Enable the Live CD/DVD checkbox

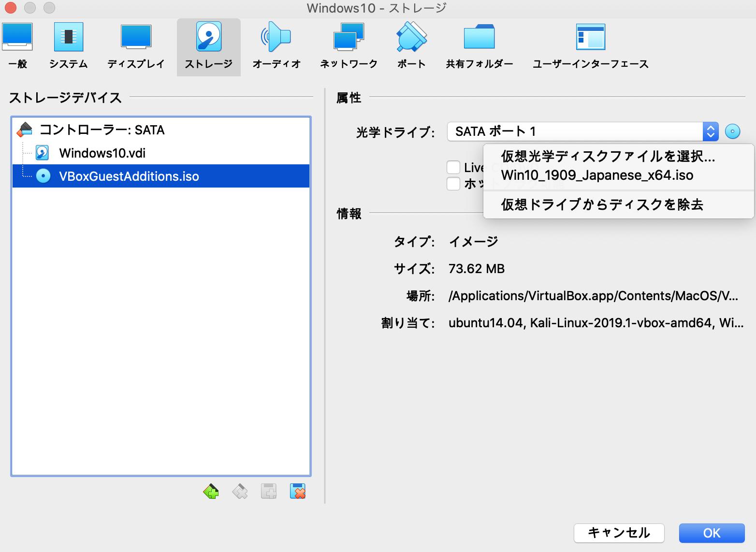pyautogui.click(x=453, y=167)
